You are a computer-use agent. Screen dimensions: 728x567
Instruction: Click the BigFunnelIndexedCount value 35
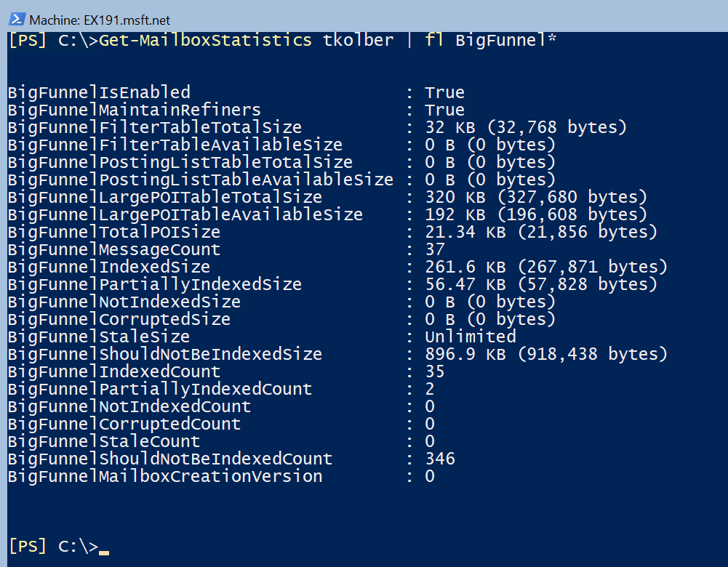(x=435, y=371)
